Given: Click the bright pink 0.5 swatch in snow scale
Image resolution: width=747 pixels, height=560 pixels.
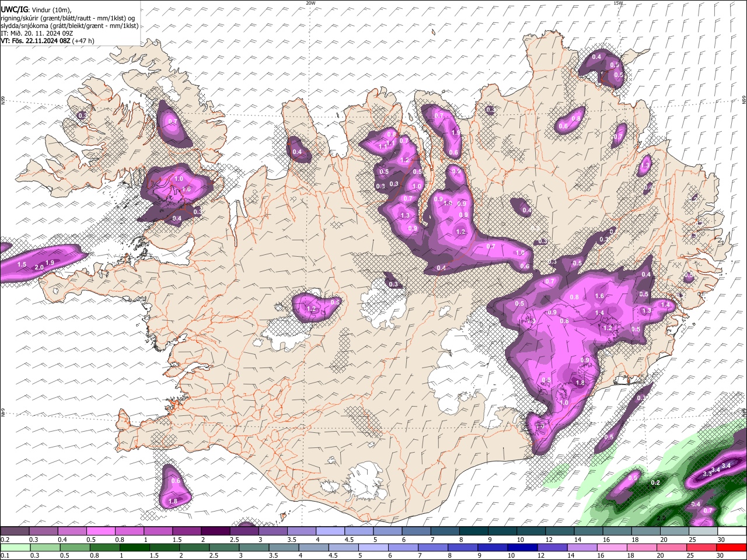Looking at the screenshot, I should pos(100,531).
